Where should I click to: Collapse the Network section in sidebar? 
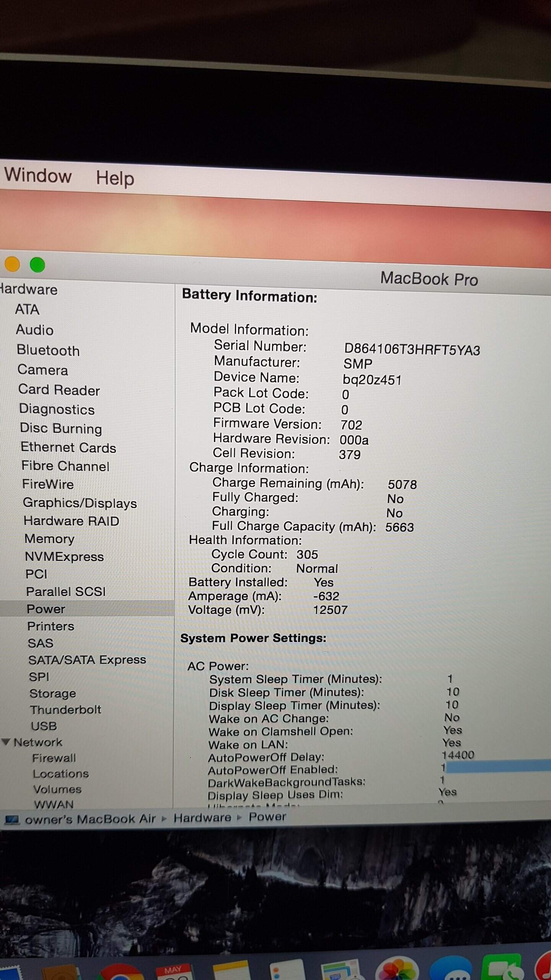coord(6,742)
